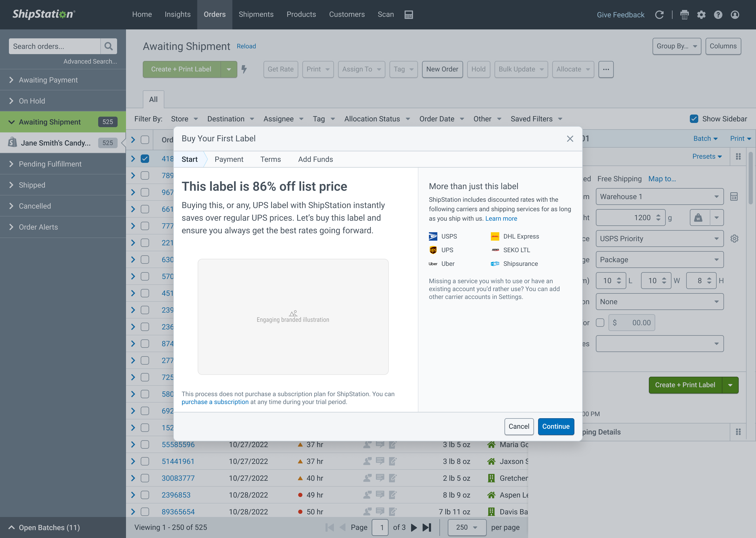Enable Show Sidebar checkbox
Screen dimensions: 756x538
pyautogui.click(x=694, y=118)
